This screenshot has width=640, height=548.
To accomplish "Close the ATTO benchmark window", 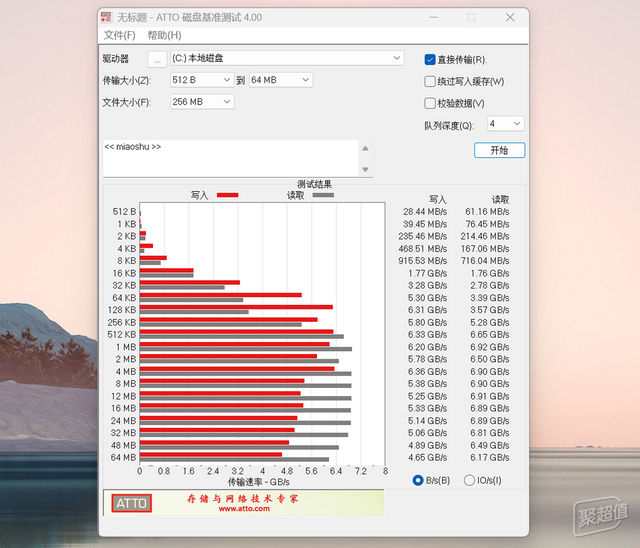I will 510,17.
